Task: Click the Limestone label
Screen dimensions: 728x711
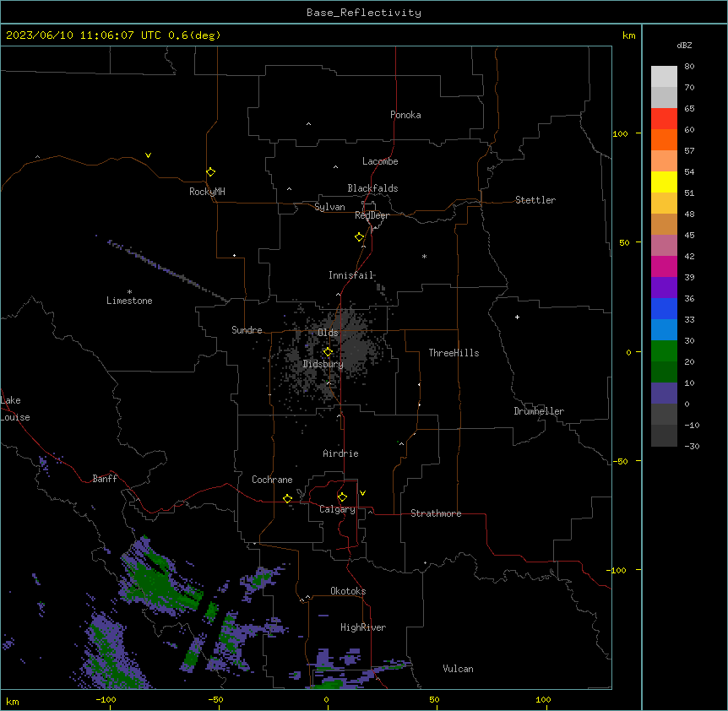Action: pos(129,301)
